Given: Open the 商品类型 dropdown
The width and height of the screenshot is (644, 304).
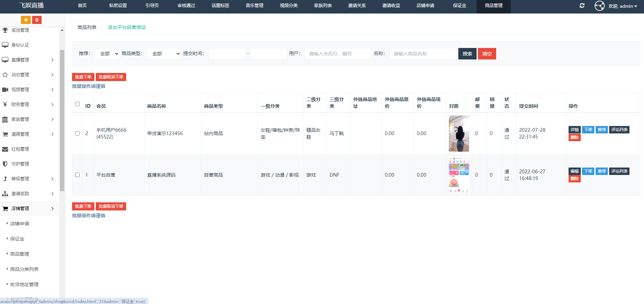Looking at the screenshot, I should (164, 53).
